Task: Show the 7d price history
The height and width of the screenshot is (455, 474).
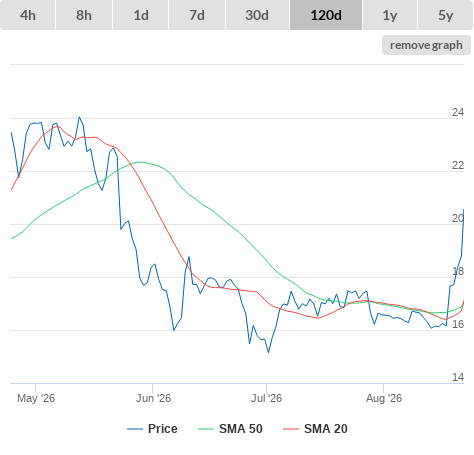Action: (197, 15)
